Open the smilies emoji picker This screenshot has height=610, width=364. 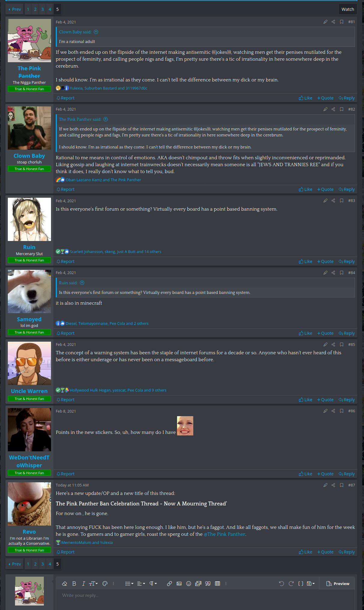(189, 584)
